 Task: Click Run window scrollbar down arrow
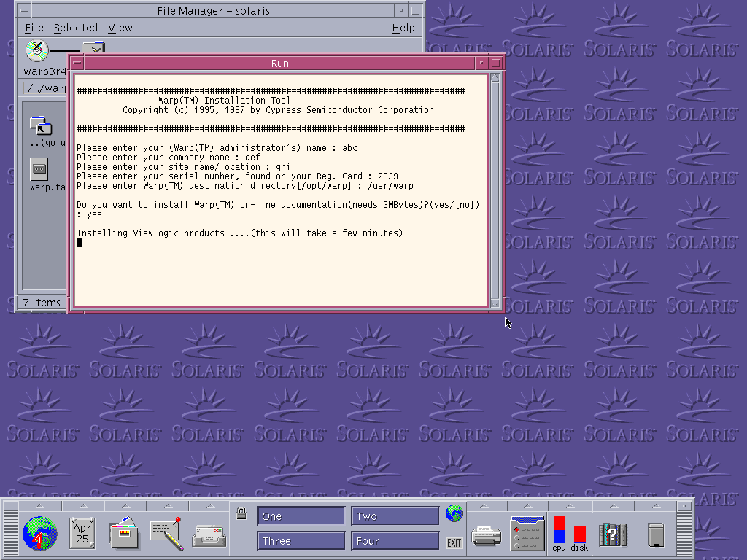tap(495, 303)
